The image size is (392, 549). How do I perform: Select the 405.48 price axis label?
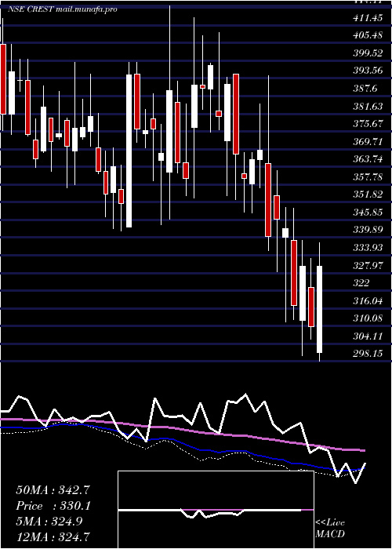point(368,36)
